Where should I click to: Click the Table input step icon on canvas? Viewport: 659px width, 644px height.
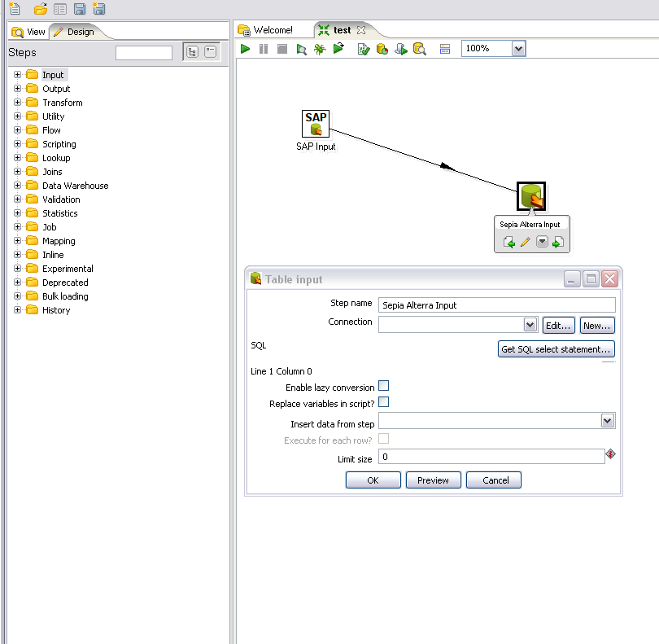530,197
